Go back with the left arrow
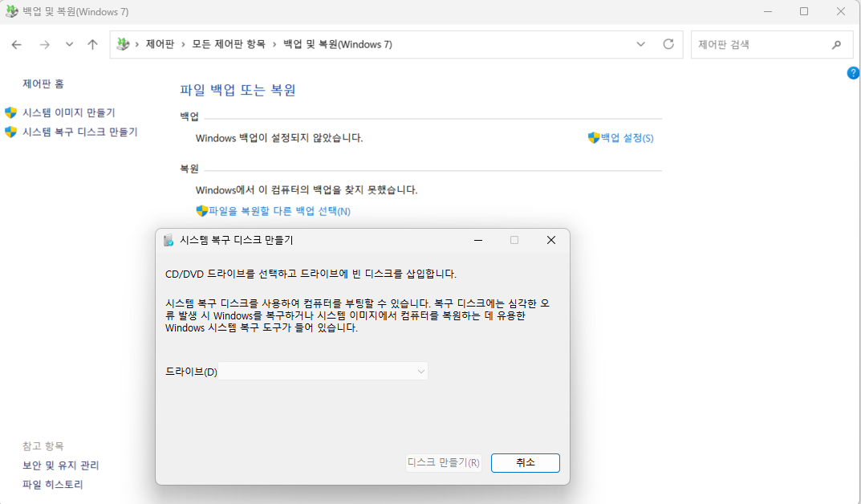 17,44
